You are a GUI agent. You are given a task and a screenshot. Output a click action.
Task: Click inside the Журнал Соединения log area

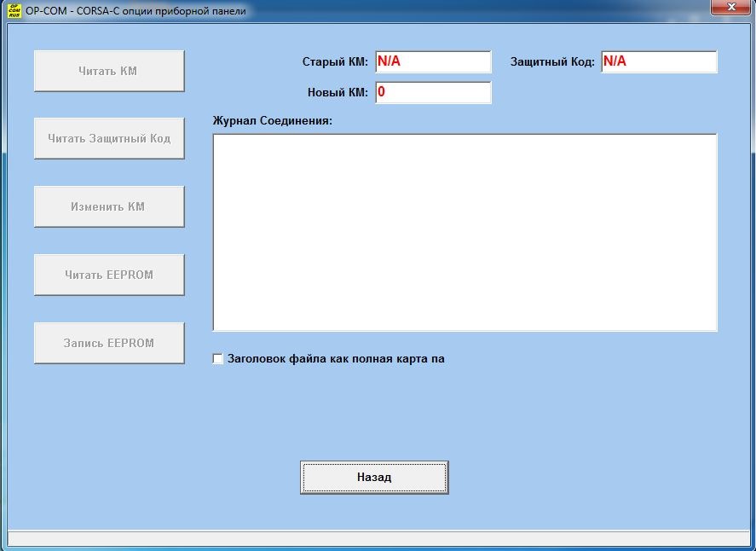pyautogui.click(x=465, y=233)
